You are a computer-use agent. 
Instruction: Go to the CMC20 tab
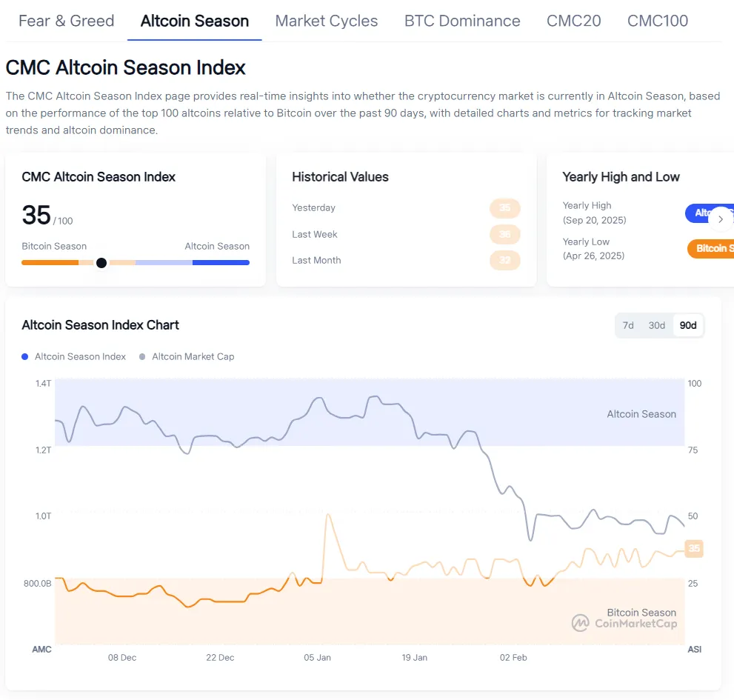(574, 21)
